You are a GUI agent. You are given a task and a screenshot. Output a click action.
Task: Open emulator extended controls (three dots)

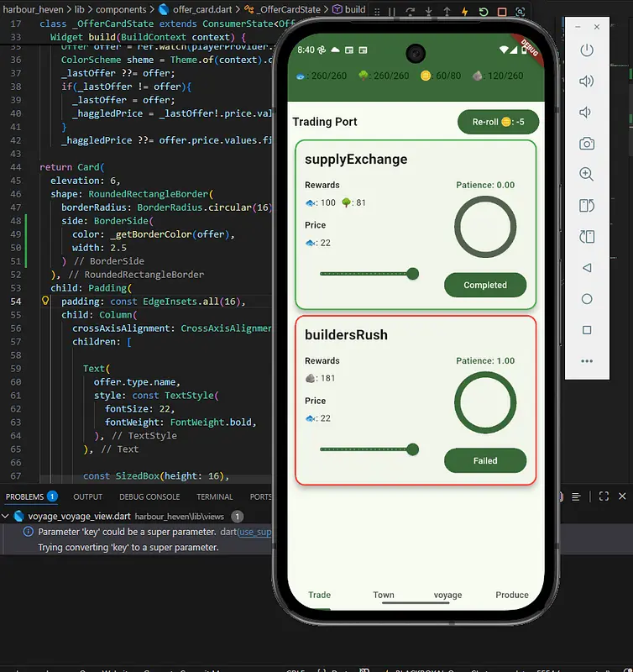click(587, 361)
